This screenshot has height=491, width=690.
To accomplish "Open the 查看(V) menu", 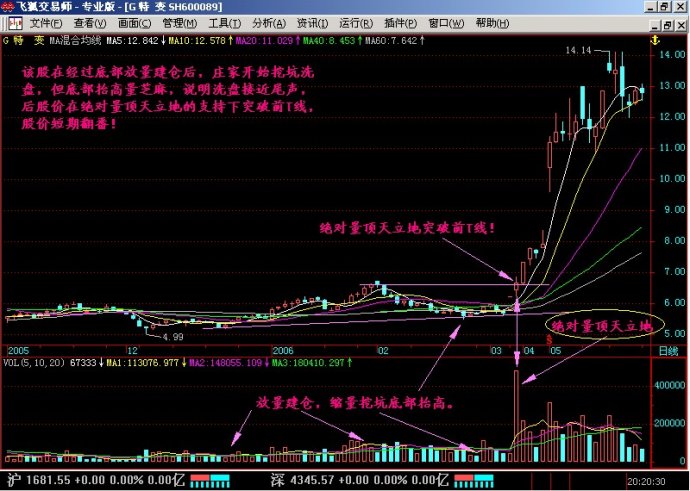I will (90, 24).
